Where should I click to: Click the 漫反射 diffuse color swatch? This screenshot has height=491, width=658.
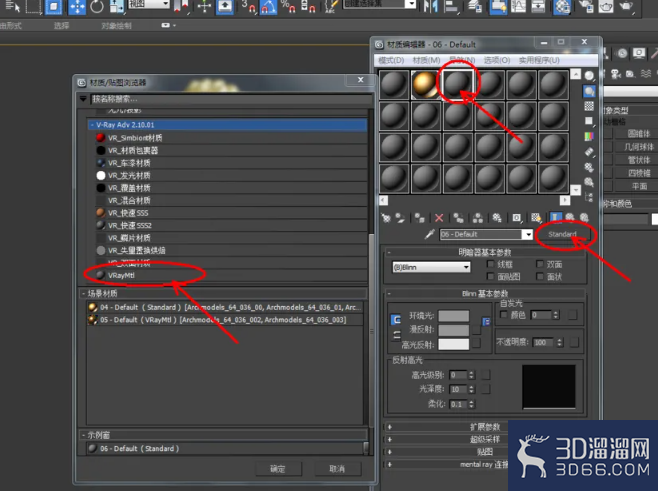[454, 330]
